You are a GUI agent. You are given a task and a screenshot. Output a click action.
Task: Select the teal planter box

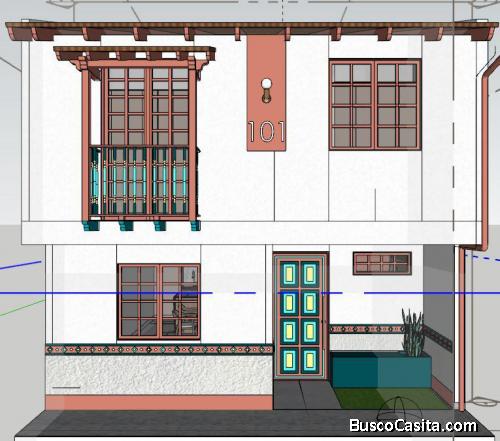point(381,369)
